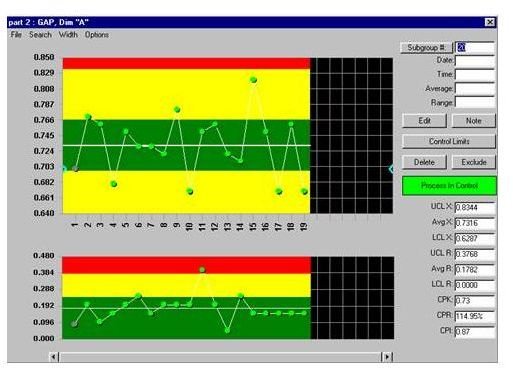
Task: Click the Delete button
Action: coord(424,162)
